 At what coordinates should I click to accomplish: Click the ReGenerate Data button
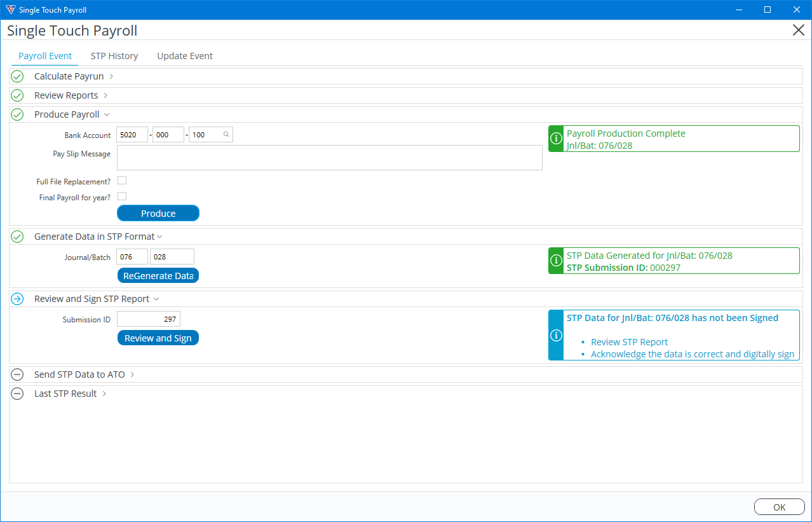click(158, 276)
